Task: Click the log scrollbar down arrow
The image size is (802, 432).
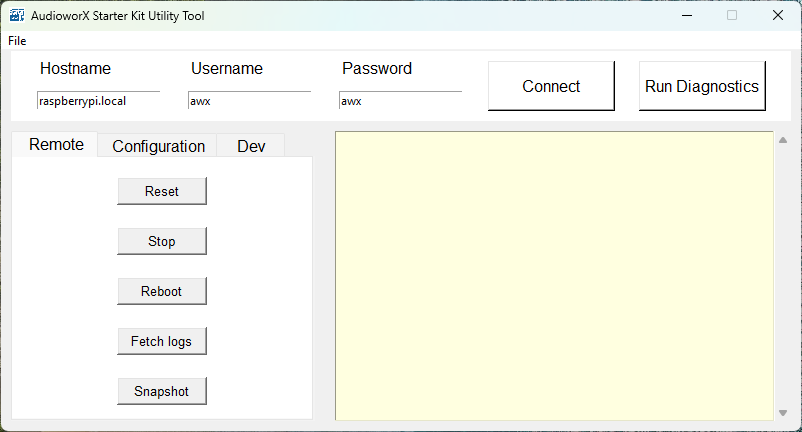Action: pos(783,413)
